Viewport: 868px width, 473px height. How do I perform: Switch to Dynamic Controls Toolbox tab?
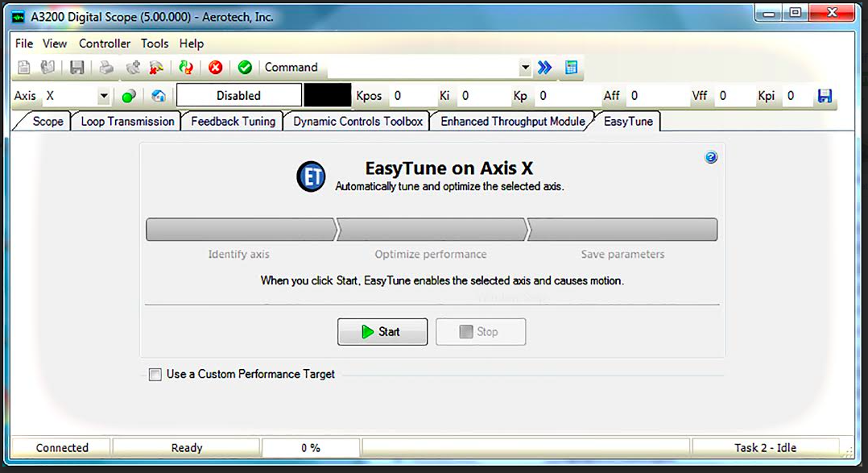click(358, 122)
